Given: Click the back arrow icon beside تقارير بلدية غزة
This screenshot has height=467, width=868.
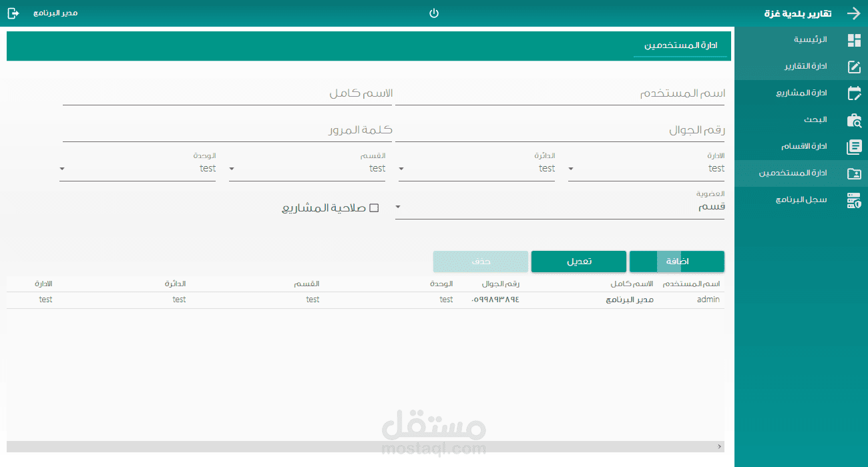Looking at the screenshot, I should tap(854, 13).
